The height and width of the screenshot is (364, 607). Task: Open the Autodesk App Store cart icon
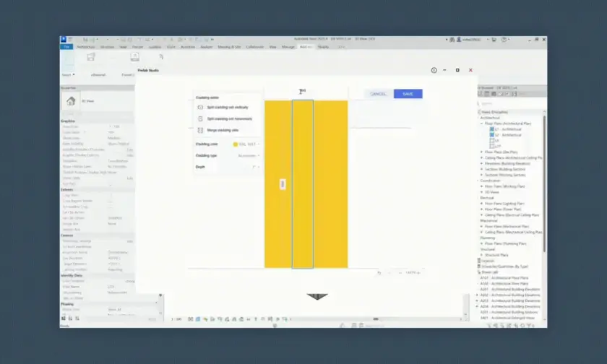click(x=494, y=40)
